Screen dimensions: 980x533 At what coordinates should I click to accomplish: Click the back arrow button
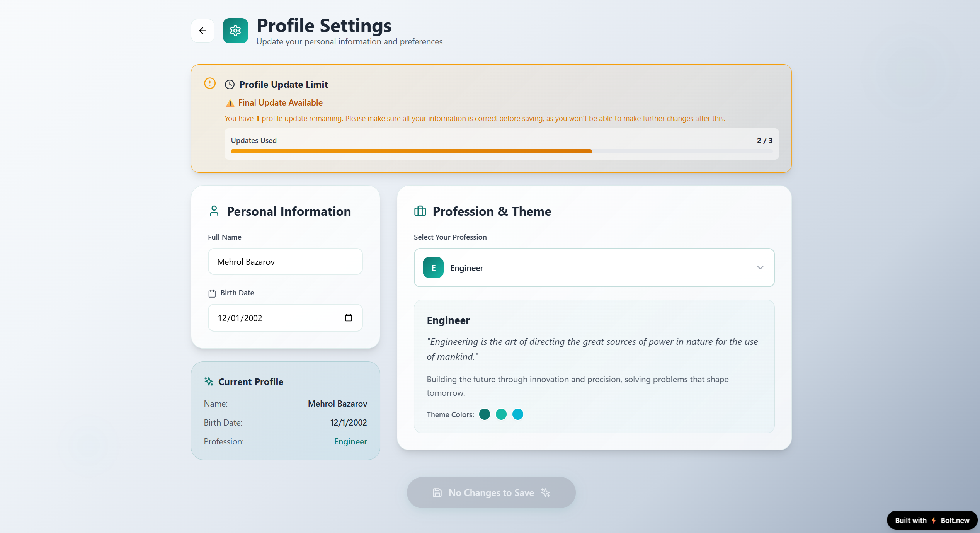202,31
